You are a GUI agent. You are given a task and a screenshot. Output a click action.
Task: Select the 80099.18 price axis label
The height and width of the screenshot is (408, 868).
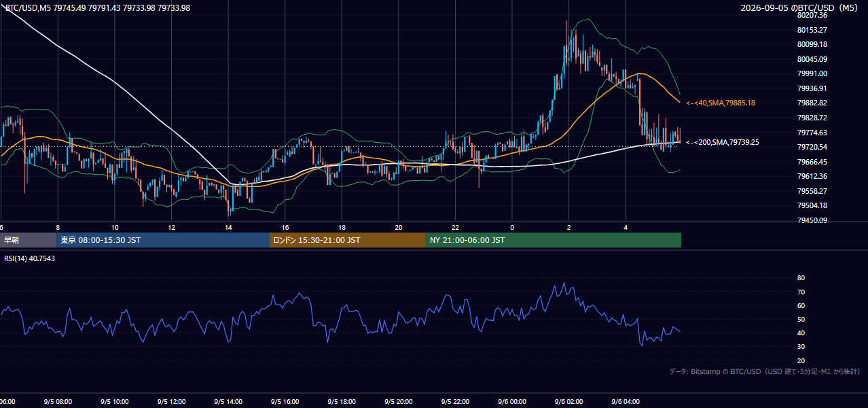(812, 44)
